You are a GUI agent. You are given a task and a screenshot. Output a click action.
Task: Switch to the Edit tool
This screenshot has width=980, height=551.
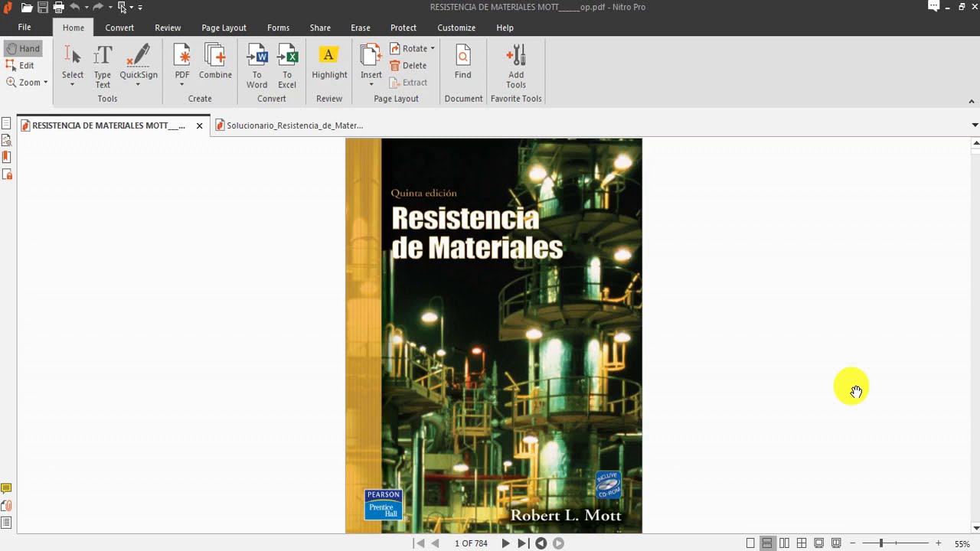click(20, 65)
